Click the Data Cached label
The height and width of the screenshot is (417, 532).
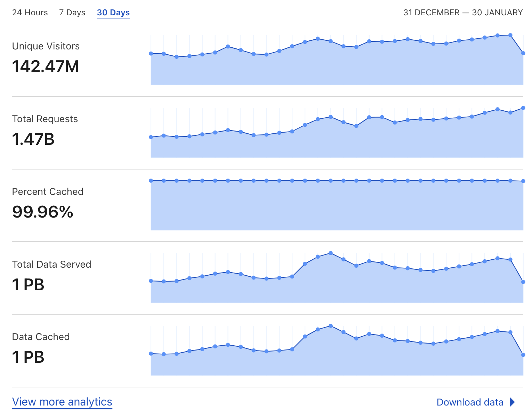click(41, 337)
